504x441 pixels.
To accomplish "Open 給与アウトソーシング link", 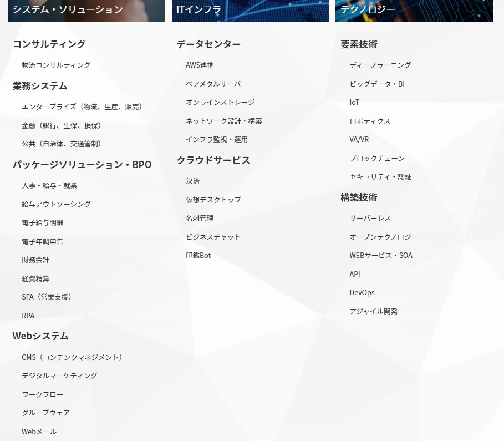I will pyautogui.click(x=56, y=204).
